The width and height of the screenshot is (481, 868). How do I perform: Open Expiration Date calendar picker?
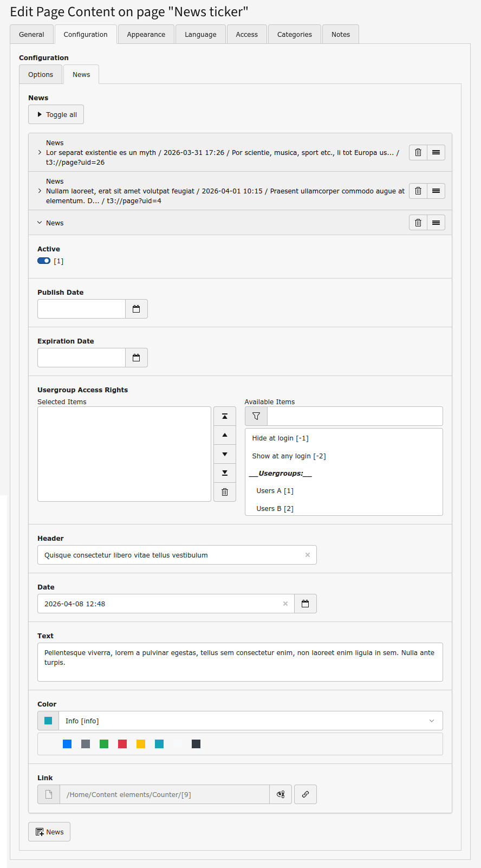point(136,358)
